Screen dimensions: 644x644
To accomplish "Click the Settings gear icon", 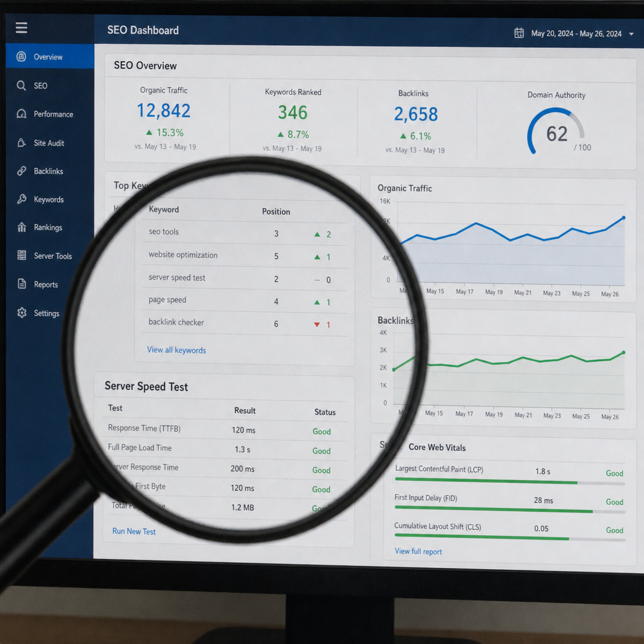I will click(22, 313).
